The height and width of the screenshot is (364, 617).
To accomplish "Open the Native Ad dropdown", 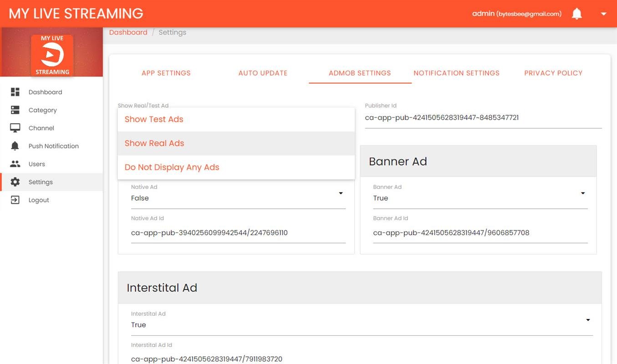I will (x=341, y=192).
